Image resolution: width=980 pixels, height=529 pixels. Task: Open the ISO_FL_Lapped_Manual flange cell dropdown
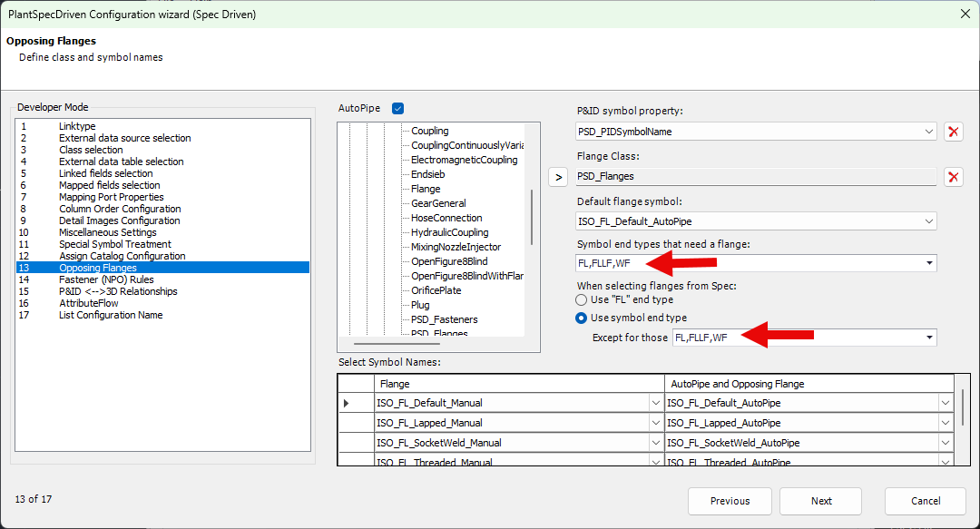point(656,423)
